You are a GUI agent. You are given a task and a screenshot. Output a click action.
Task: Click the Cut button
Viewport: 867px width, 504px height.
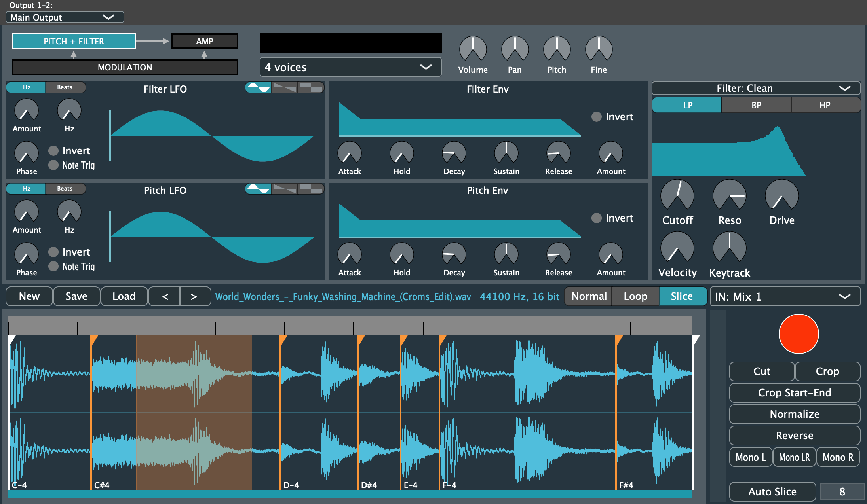pos(762,371)
